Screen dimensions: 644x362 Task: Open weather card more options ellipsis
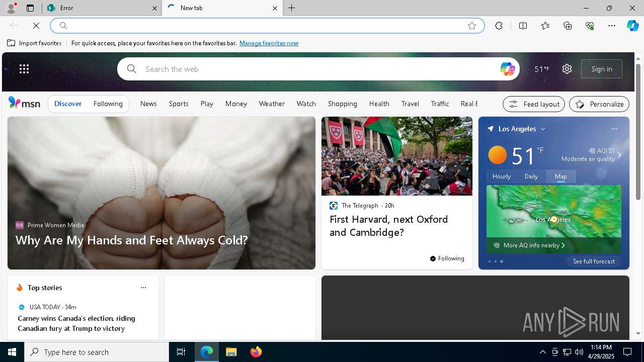(614, 129)
